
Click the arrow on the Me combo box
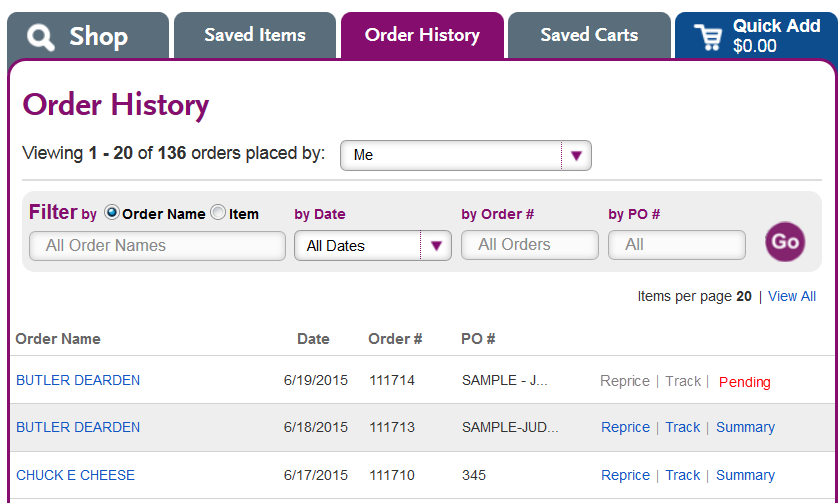pos(576,155)
